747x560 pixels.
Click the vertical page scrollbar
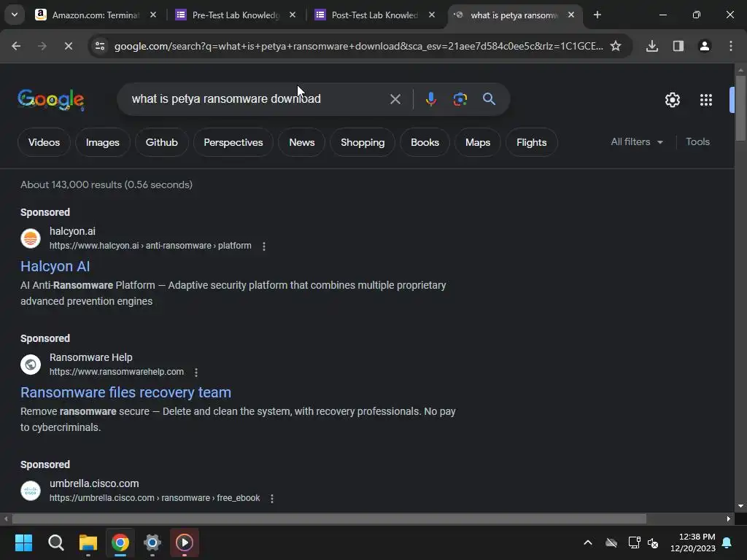click(x=740, y=107)
